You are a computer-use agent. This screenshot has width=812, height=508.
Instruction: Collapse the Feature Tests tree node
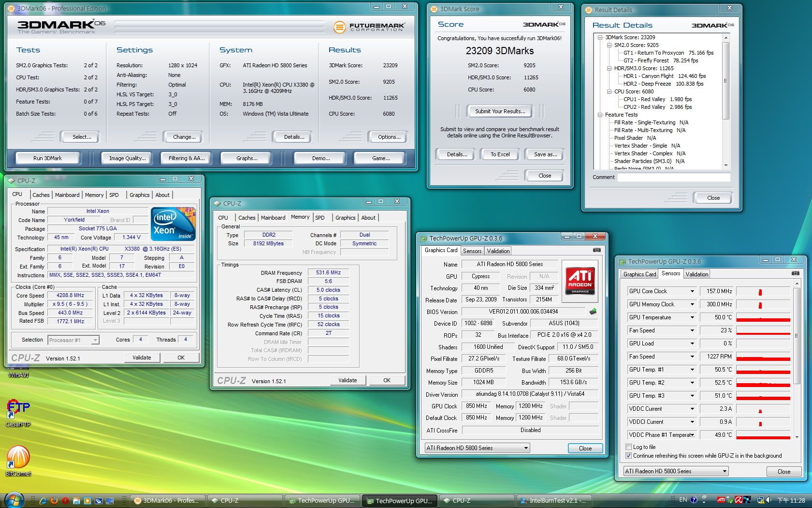click(x=600, y=115)
